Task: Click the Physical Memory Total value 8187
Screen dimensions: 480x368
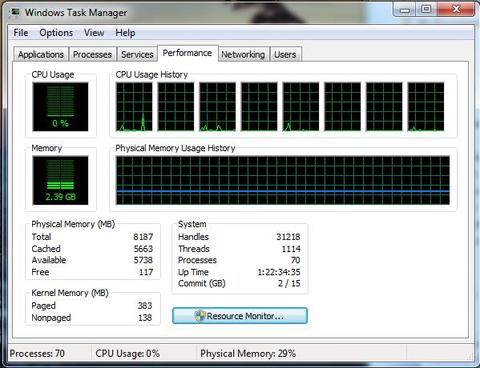Action: coord(143,237)
